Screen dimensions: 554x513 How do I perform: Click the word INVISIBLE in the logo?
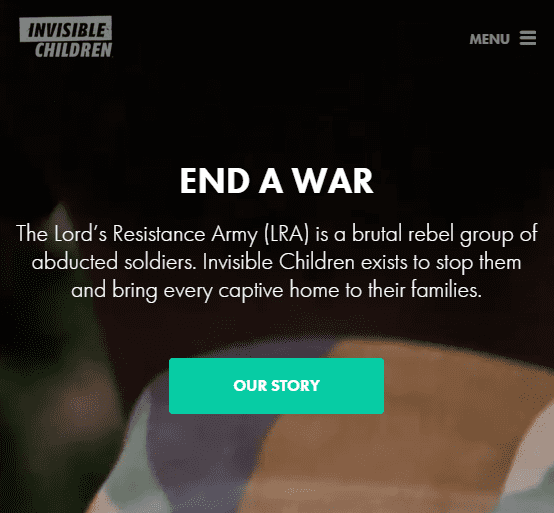point(66,30)
